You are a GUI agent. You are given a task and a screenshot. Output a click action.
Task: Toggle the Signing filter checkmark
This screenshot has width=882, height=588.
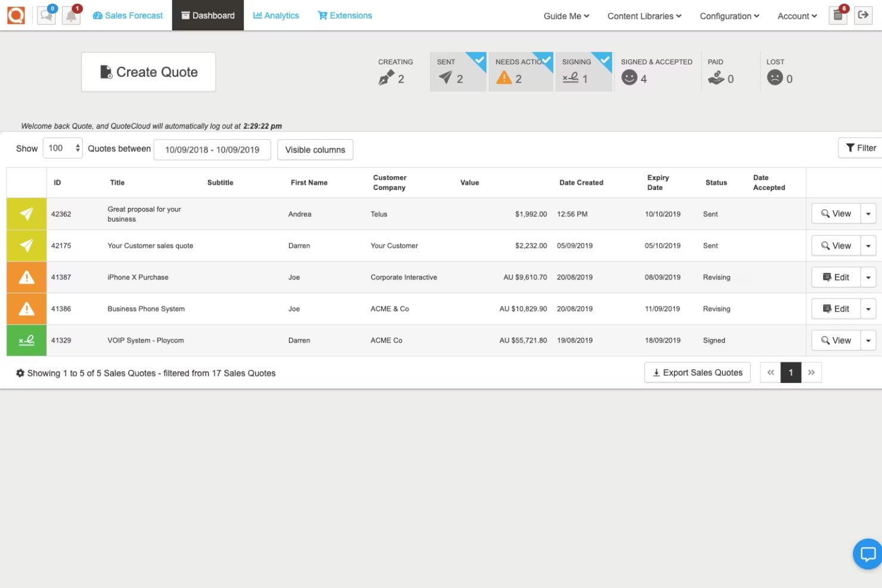pos(604,58)
